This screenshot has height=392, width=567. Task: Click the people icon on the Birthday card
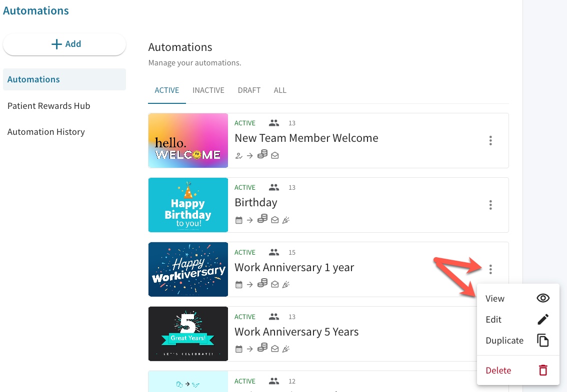[x=273, y=187]
